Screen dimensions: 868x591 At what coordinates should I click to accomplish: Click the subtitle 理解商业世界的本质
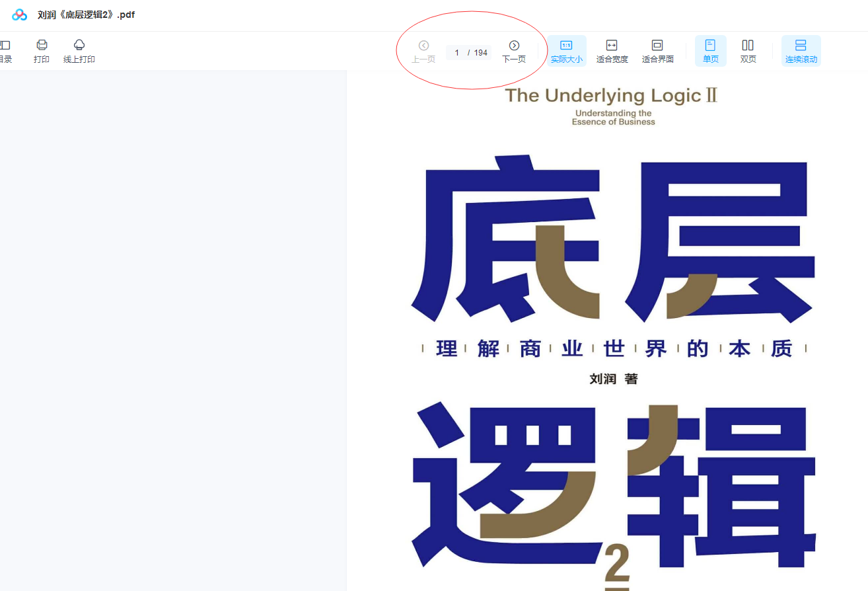[x=614, y=348]
